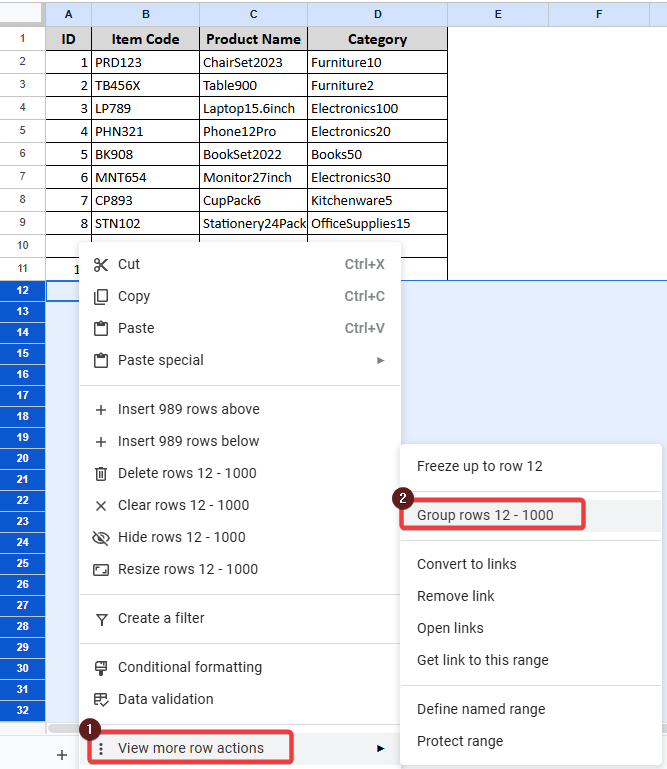Select Group rows 12 - 1000

485,515
